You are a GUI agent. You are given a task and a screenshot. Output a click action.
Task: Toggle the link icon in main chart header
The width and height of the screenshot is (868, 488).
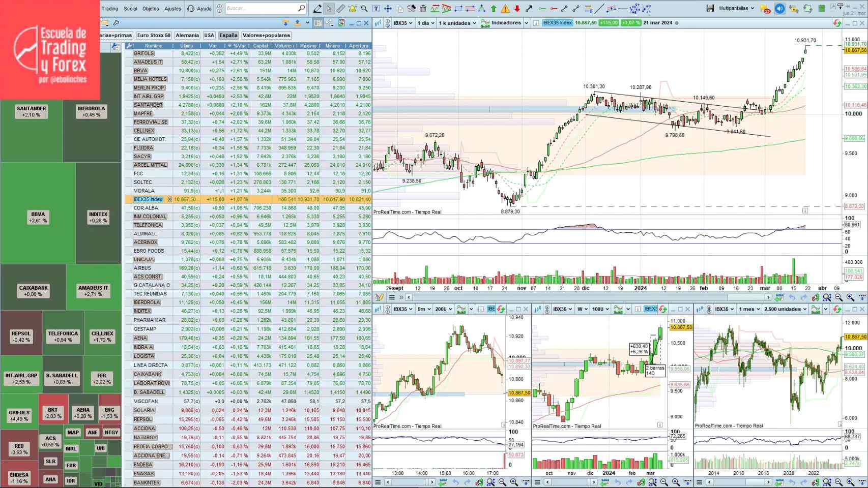(388, 23)
